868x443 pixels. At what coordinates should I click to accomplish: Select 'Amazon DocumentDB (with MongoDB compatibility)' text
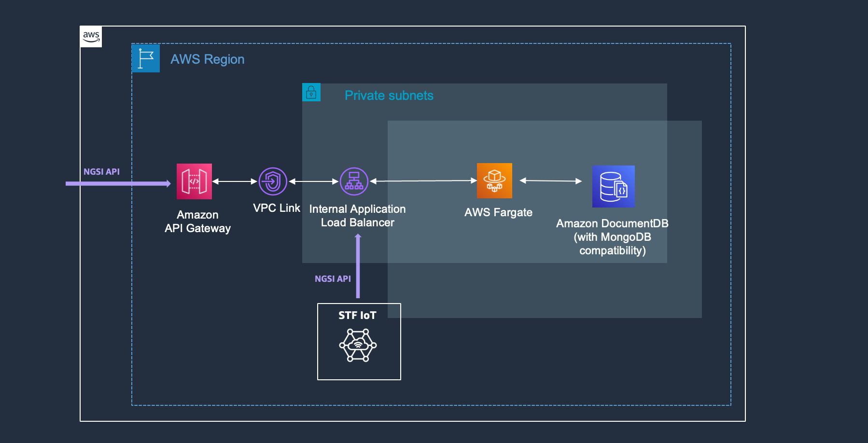[612, 237]
